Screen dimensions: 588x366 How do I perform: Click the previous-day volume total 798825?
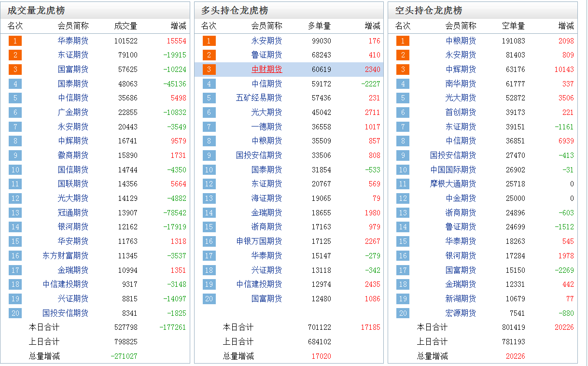(126, 342)
